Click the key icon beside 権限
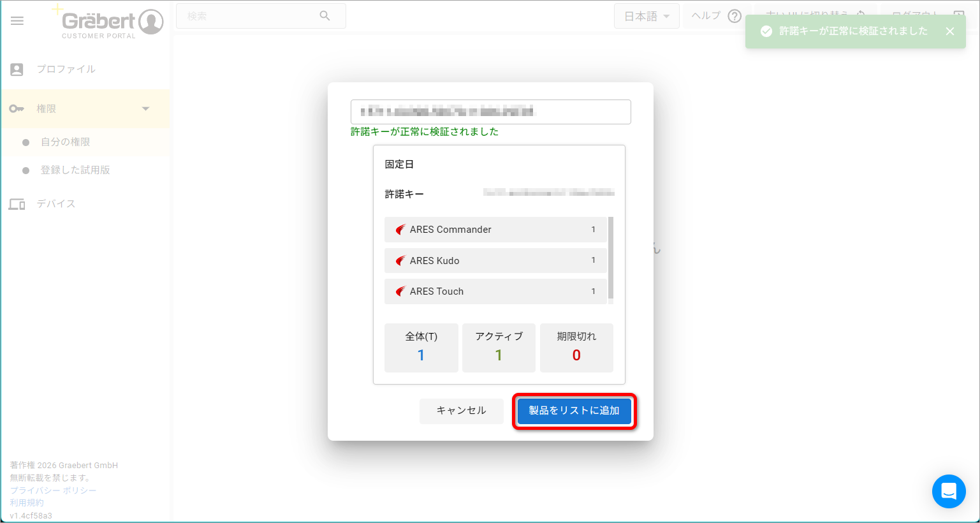The image size is (980, 523). [17, 109]
